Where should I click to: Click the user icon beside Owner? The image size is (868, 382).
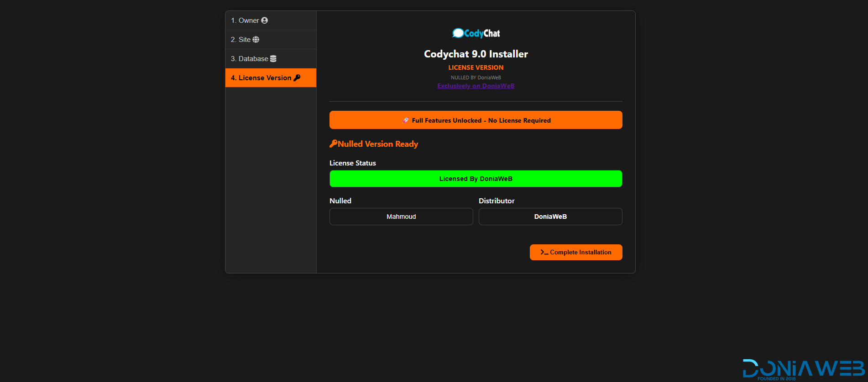click(264, 21)
